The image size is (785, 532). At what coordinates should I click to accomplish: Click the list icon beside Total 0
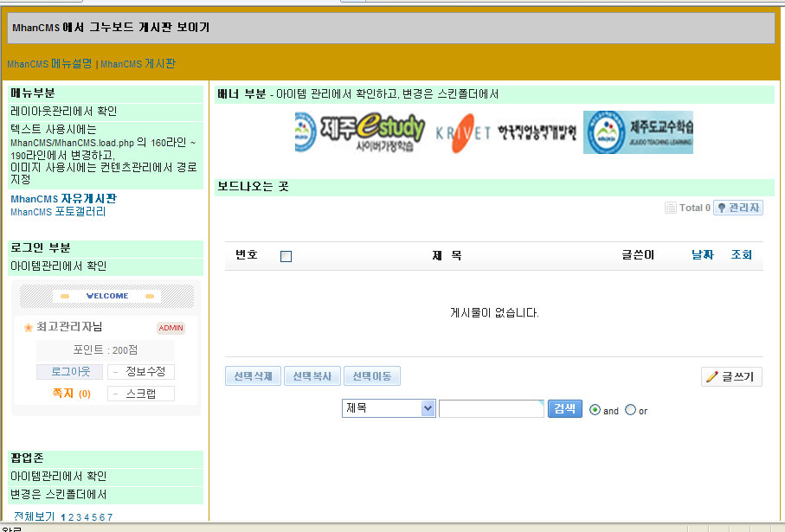click(670, 208)
